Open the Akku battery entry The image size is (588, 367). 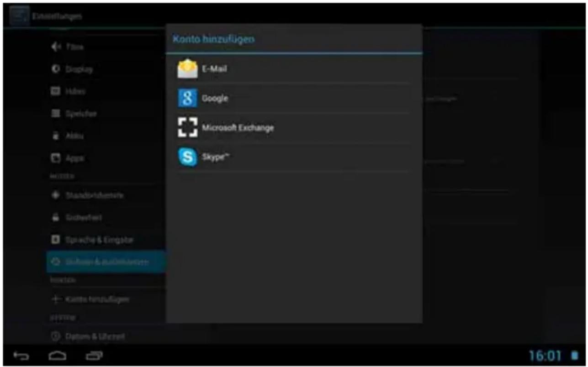[x=106, y=136]
